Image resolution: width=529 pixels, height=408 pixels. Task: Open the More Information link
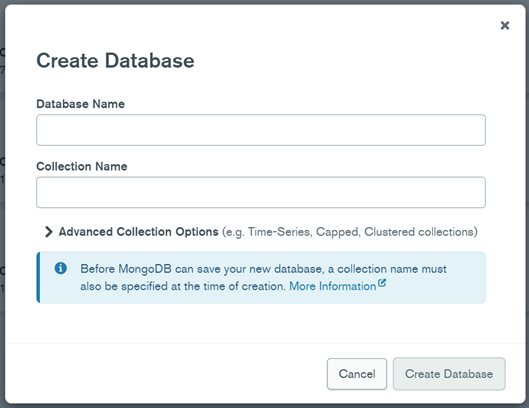coord(333,286)
